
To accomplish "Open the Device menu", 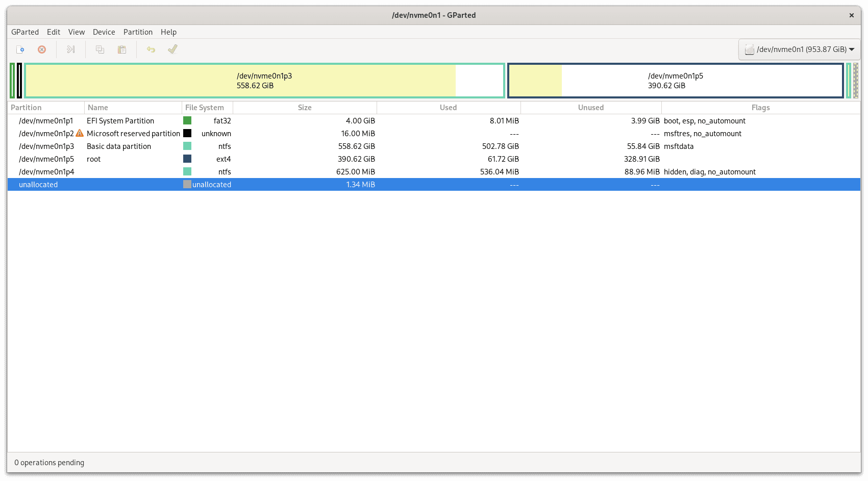I will click(104, 32).
